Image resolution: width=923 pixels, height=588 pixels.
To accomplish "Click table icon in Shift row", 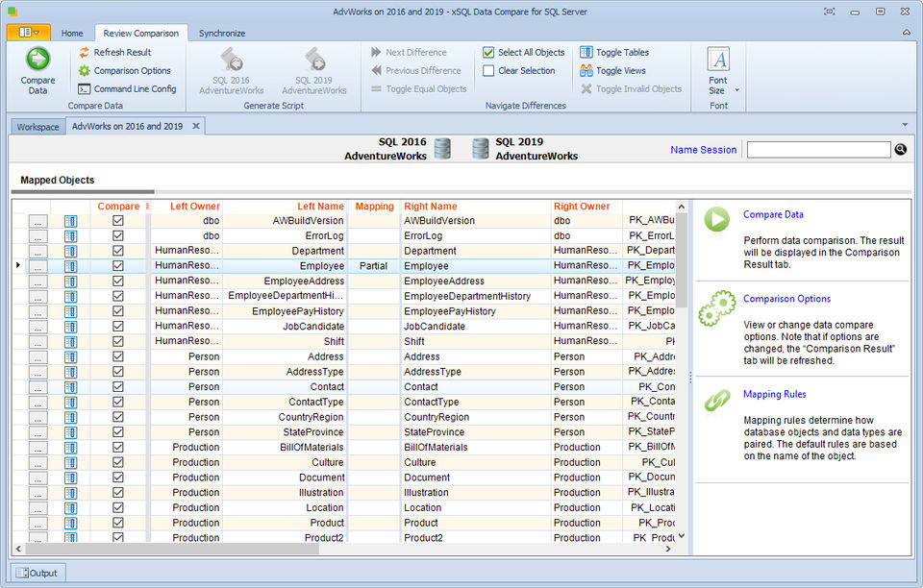I will point(70,342).
